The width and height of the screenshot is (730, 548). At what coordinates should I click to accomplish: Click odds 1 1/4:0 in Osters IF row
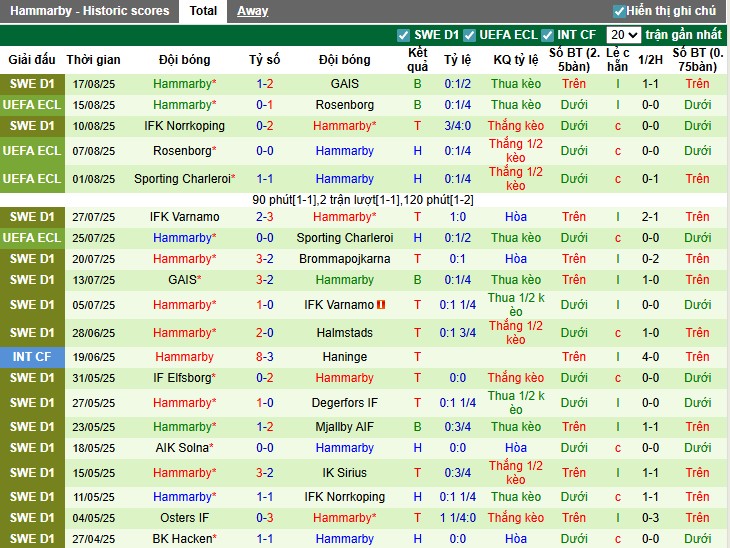[x=458, y=518]
